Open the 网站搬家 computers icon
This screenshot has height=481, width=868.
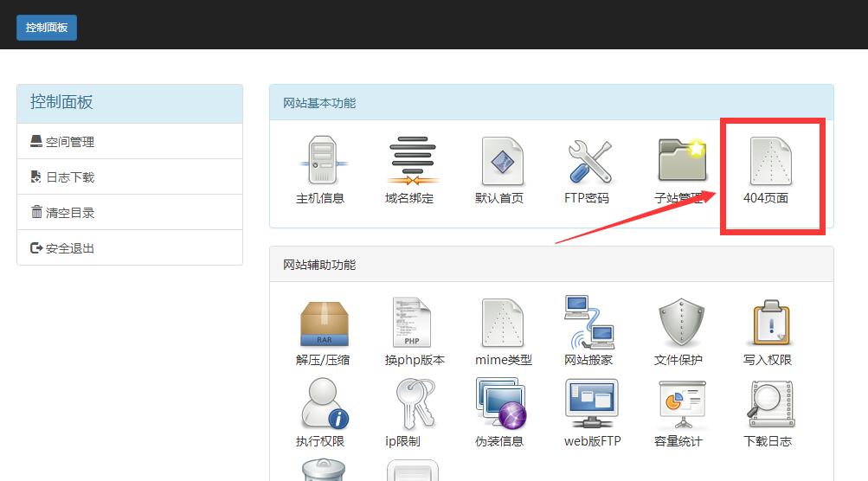(589, 322)
